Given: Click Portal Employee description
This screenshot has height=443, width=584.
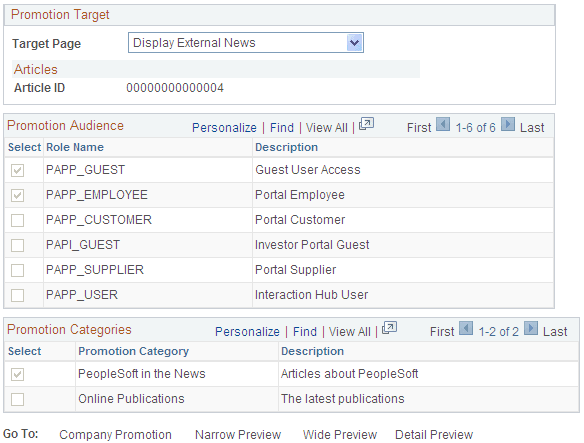Looking at the screenshot, I should coord(300,195).
